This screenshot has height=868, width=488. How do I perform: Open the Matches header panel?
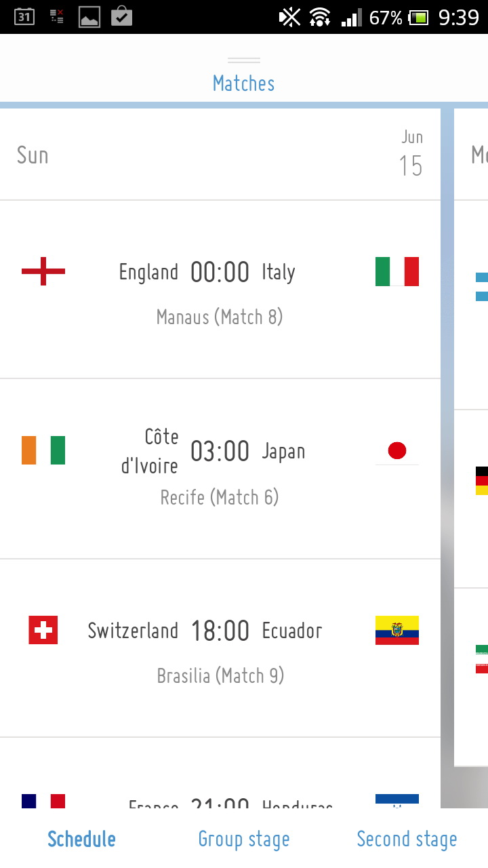click(x=244, y=83)
